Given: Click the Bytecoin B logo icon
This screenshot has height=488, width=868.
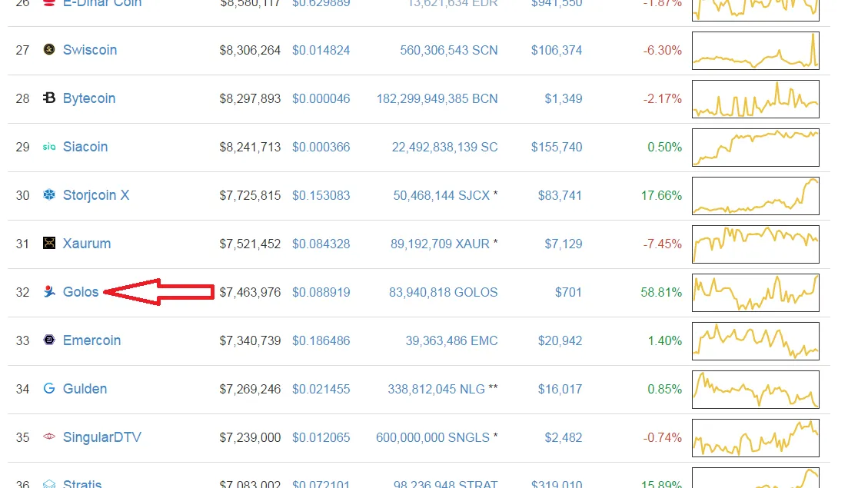Looking at the screenshot, I should pyautogui.click(x=49, y=98).
